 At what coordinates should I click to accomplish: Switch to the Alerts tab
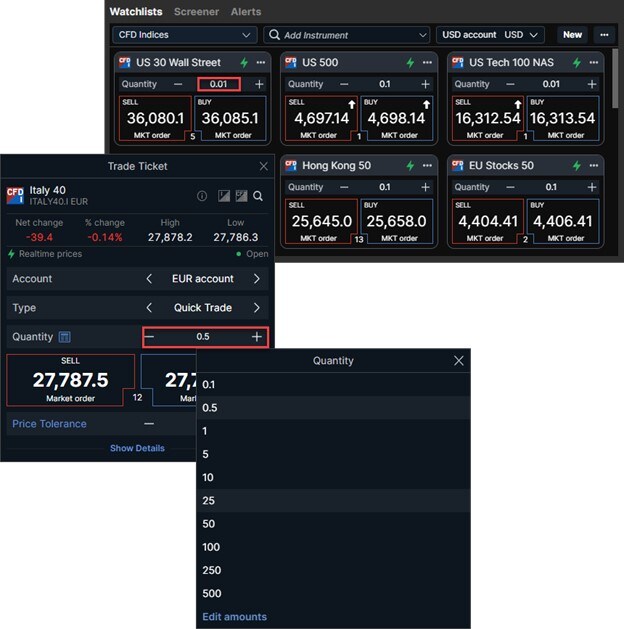pyautogui.click(x=246, y=12)
